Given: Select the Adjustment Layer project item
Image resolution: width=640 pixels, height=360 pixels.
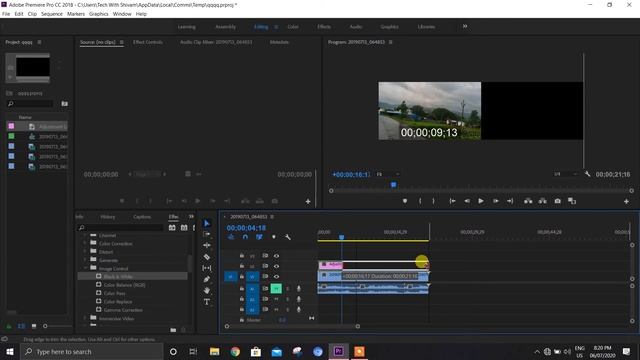Looking at the screenshot, I should (x=37, y=127).
